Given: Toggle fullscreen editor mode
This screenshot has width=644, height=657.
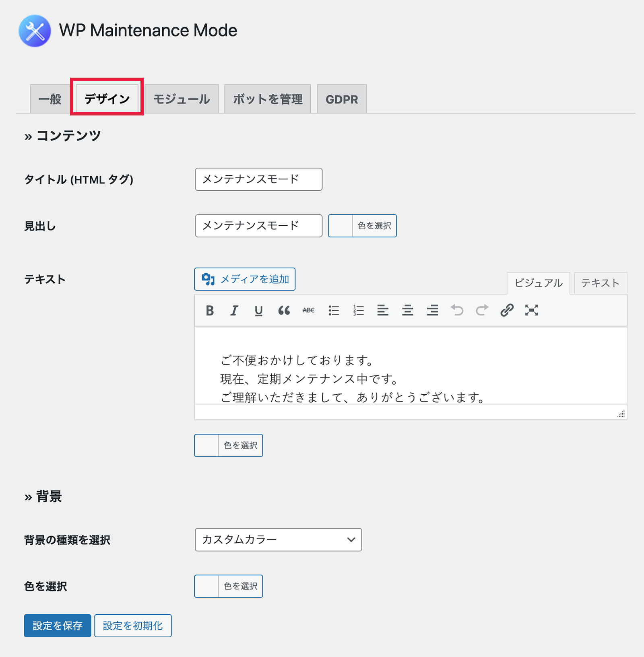Looking at the screenshot, I should (x=531, y=310).
